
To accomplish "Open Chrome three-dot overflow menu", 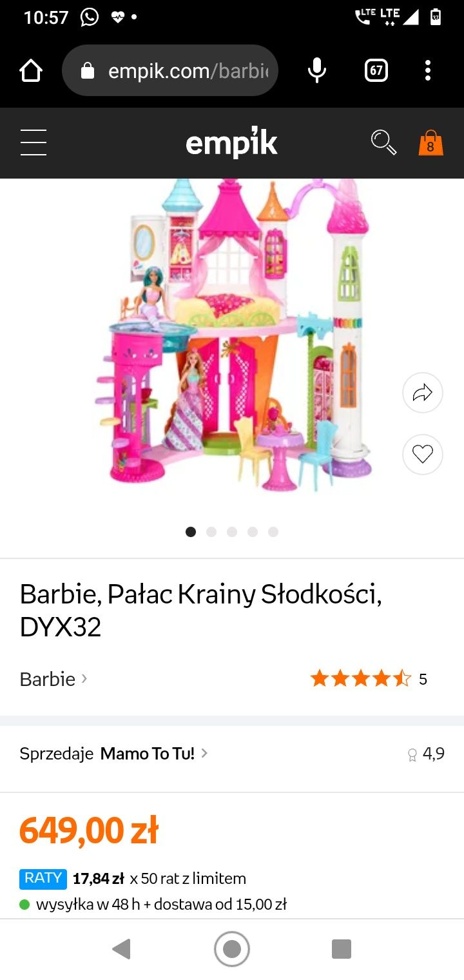I will pos(428,70).
